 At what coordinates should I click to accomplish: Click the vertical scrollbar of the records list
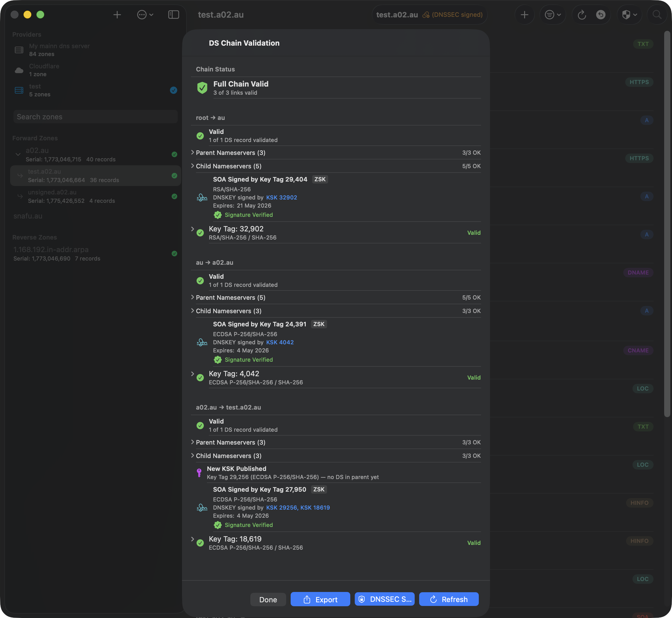(667, 224)
